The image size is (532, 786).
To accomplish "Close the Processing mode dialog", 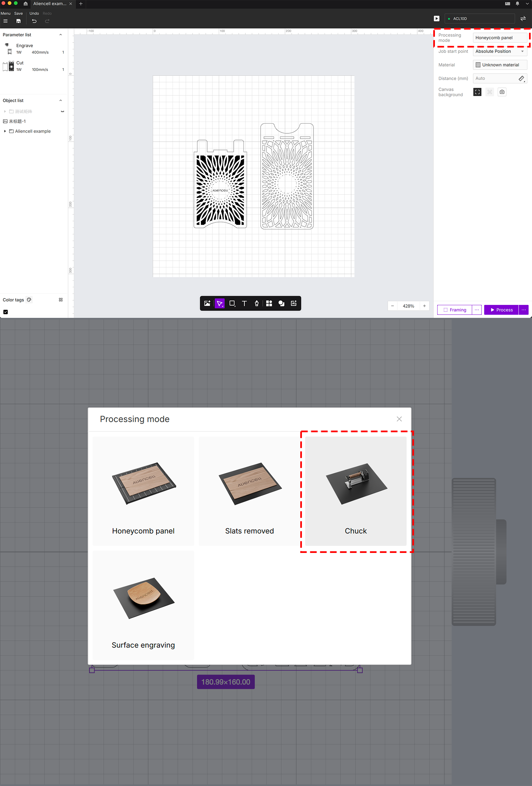I will click(x=399, y=419).
